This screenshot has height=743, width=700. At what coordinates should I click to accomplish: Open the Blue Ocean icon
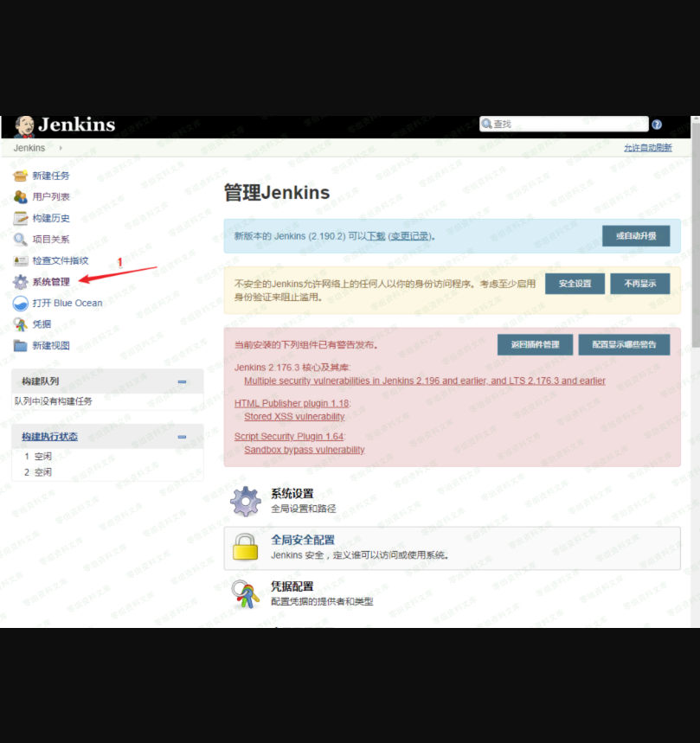[x=20, y=303]
